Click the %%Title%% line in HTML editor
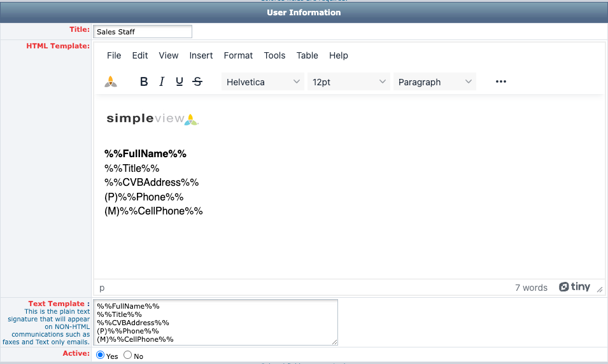The height and width of the screenshot is (364, 608). click(x=132, y=168)
